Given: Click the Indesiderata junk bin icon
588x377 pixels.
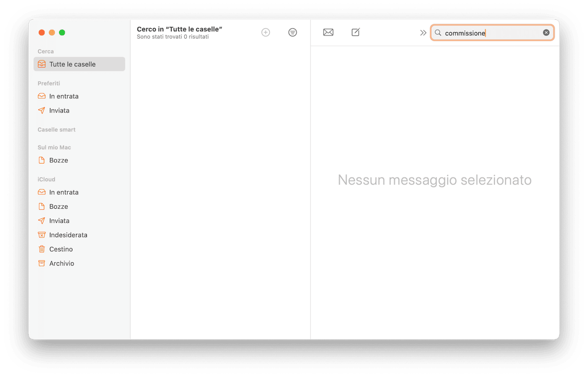Looking at the screenshot, I should [42, 235].
